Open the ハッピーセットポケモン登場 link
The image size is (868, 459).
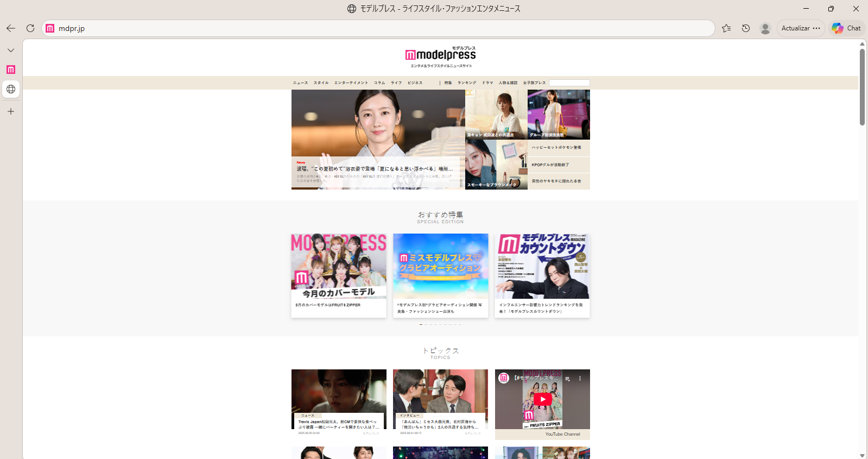(x=556, y=148)
